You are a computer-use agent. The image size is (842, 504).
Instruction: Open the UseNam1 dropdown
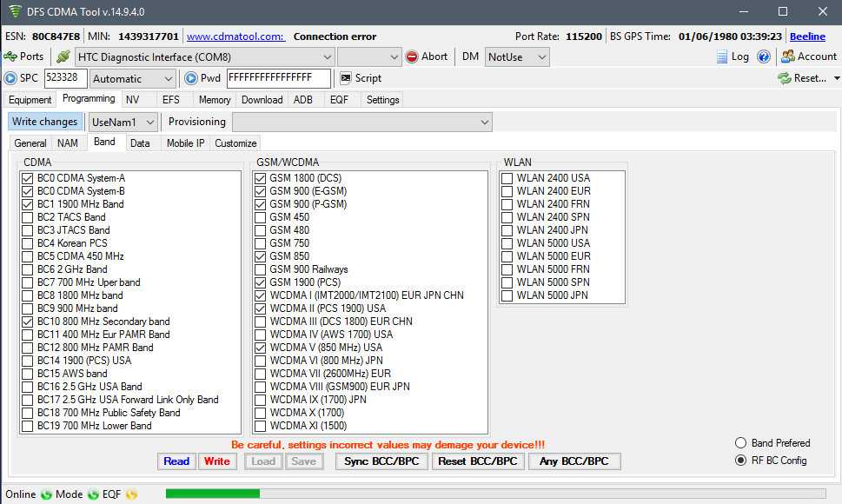(x=123, y=123)
